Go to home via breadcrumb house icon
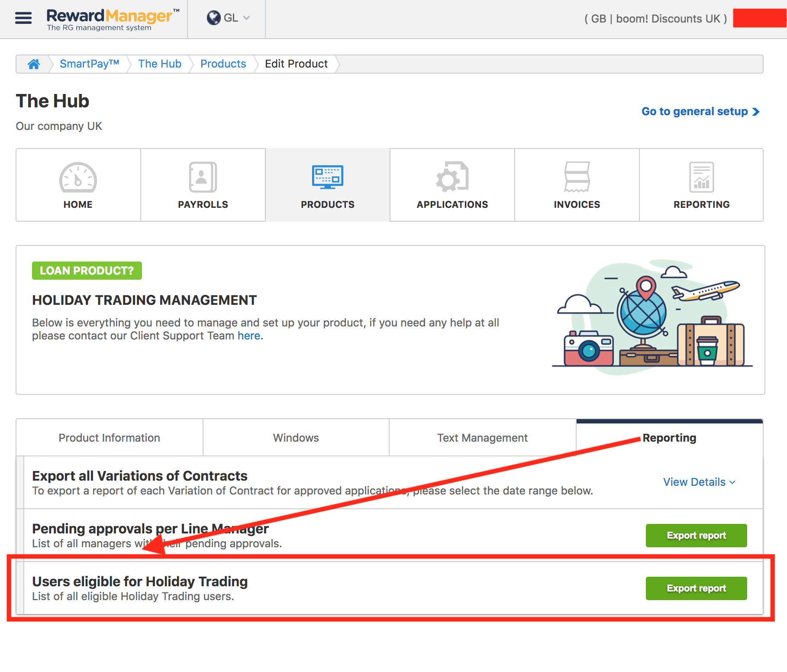 coord(34,64)
